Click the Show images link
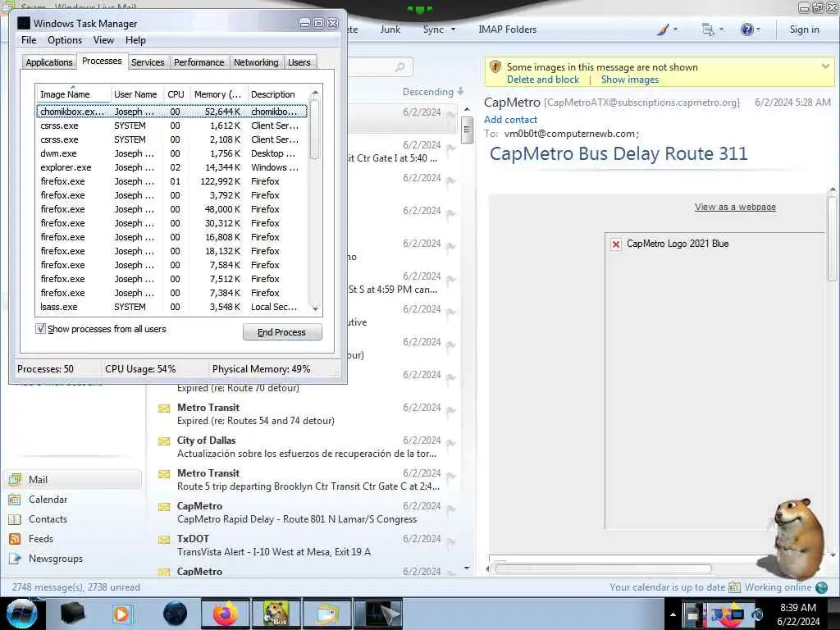The height and width of the screenshot is (630, 840). pyautogui.click(x=630, y=80)
